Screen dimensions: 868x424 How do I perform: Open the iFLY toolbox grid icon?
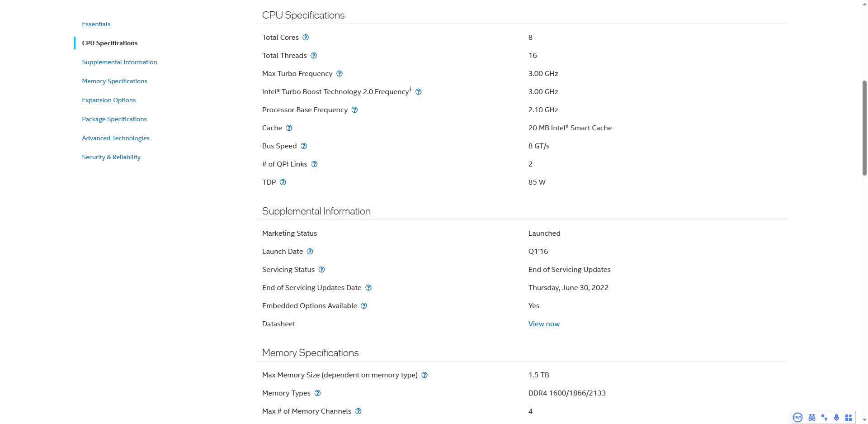coord(849,418)
